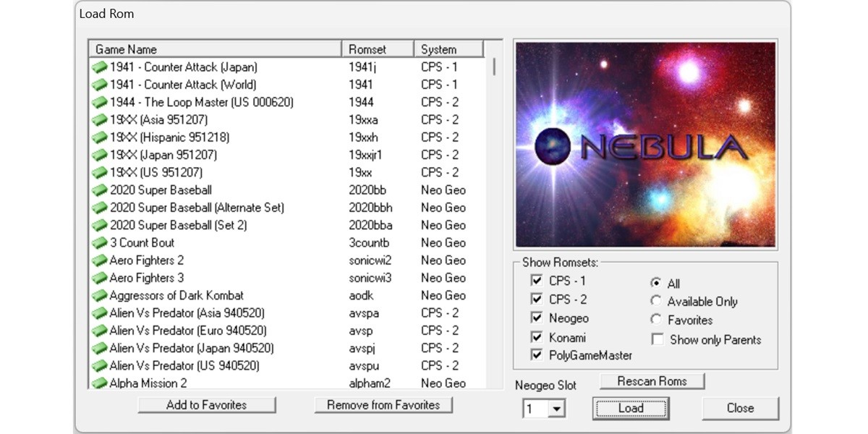Uncheck the Konami romset filter
868x434 pixels.
[x=537, y=336]
